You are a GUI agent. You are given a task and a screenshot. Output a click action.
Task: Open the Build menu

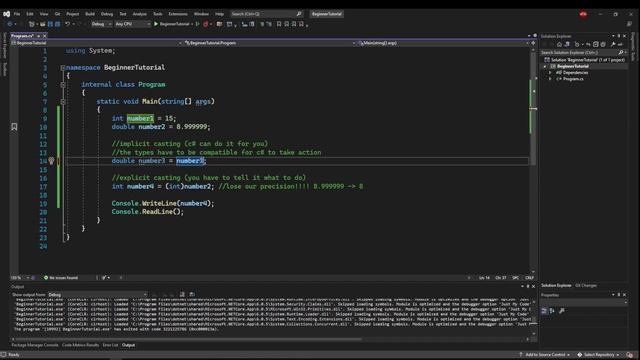(90, 14)
